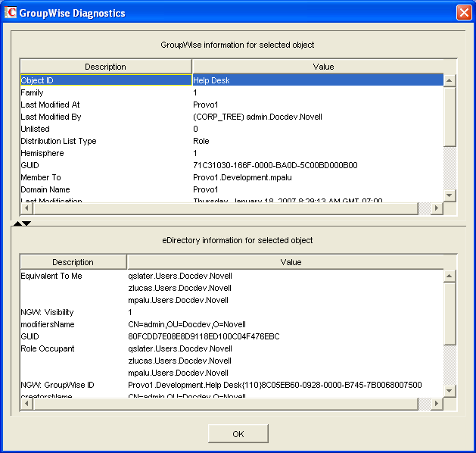
Task: Click the Provo1 value for Last Modified At
Action: (x=206, y=105)
